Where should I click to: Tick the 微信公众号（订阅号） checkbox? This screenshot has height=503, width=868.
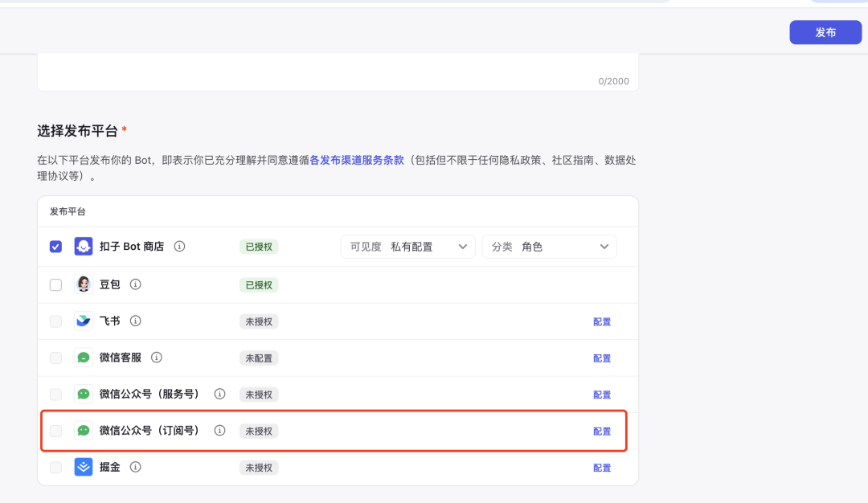point(55,431)
